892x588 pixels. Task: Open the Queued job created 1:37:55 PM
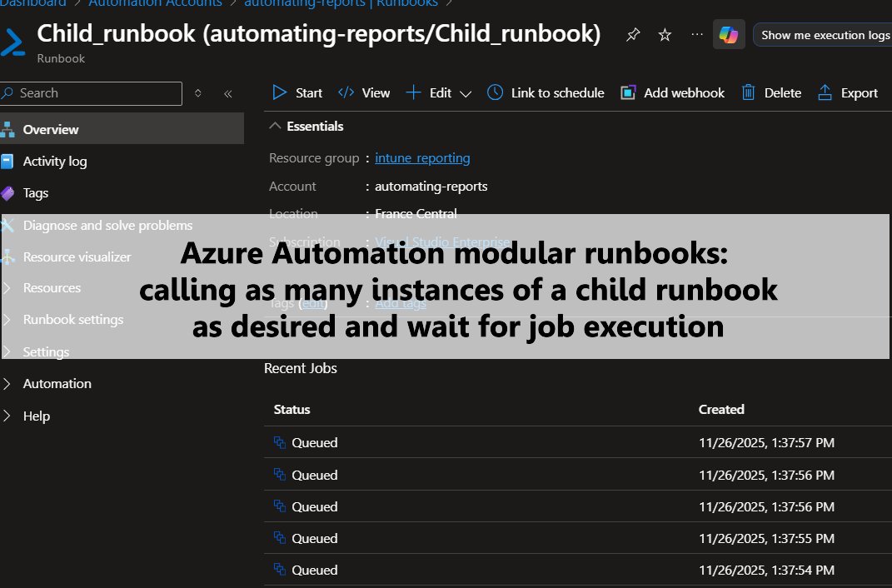click(x=578, y=538)
